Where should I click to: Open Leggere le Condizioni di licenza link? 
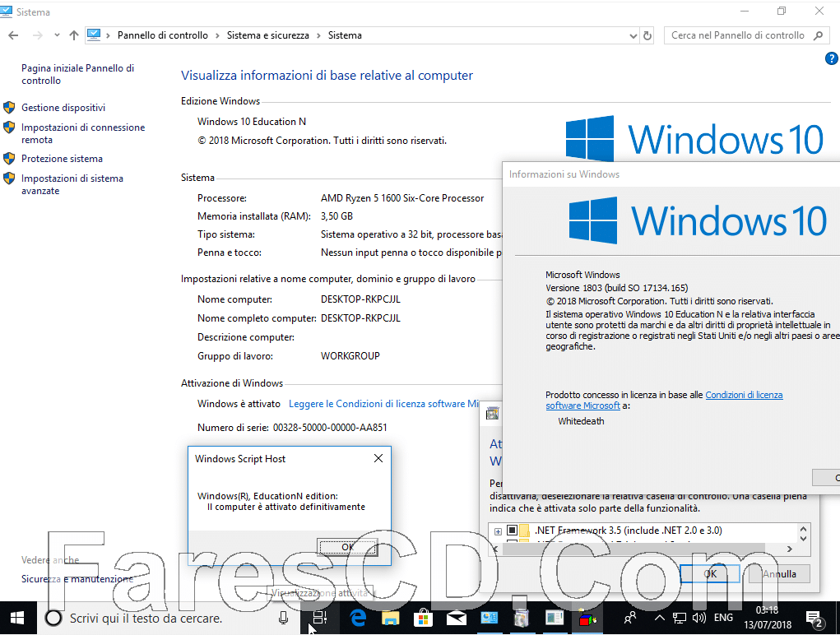(383, 404)
